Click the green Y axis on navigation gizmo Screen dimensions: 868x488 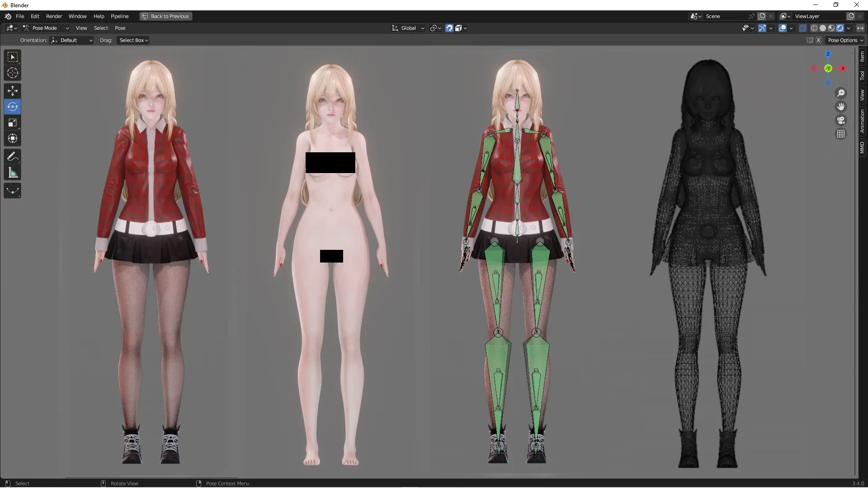click(x=829, y=68)
